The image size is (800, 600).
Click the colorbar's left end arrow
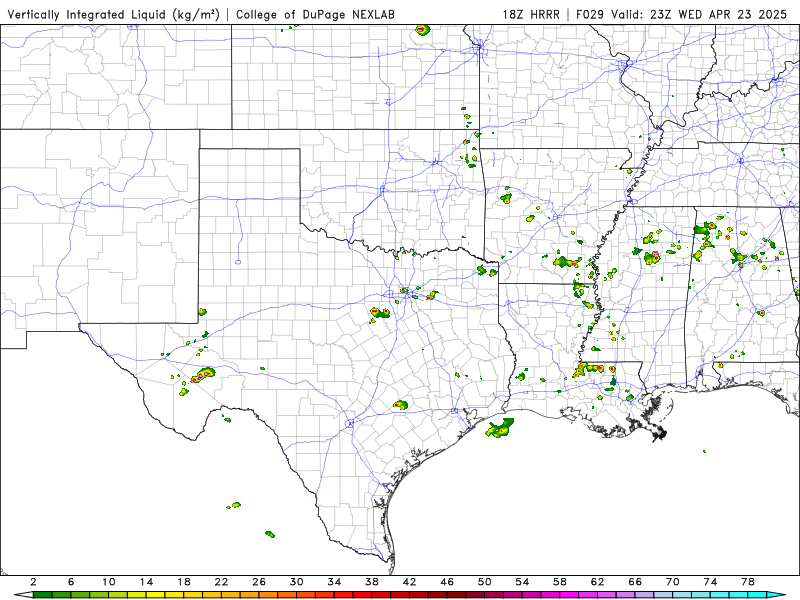[x=23, y=595]
